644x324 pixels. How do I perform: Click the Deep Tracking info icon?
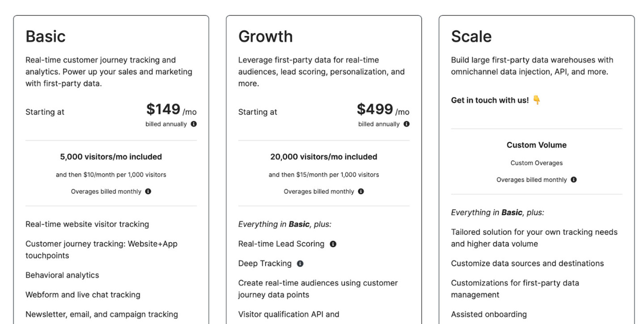[x=300, y=264]
